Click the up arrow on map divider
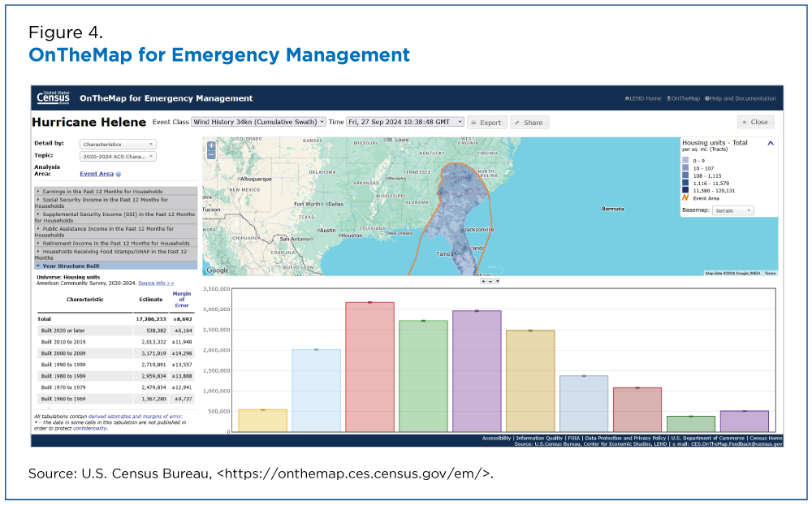The width and height of the screenshot is (812, 506). pyautogui.click(x=483, y=281)
